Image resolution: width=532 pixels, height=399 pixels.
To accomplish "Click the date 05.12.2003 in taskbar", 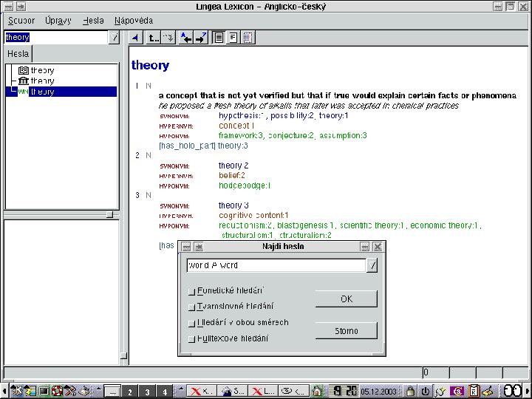I will (x=378, y=392).
